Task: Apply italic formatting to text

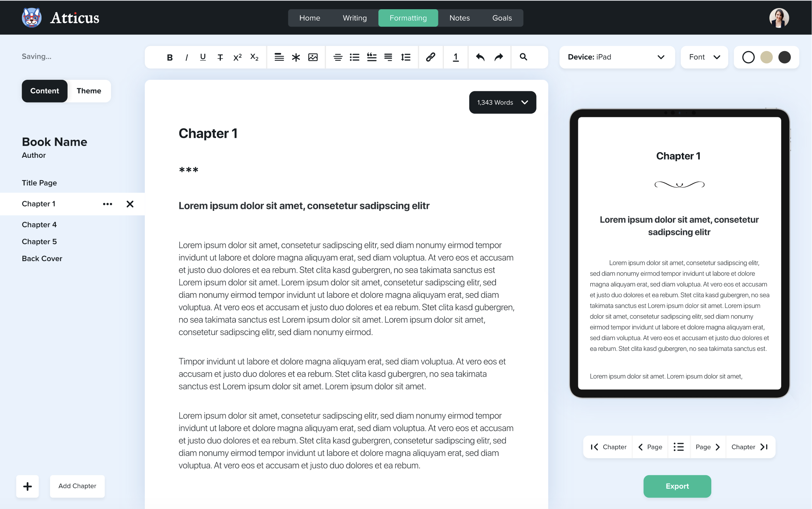Action: point(186,57)
